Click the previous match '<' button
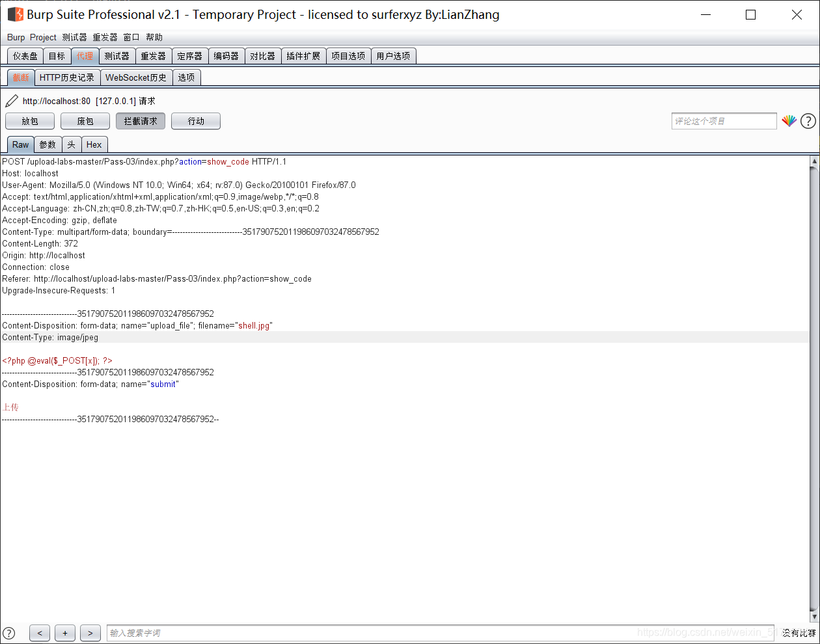The image size is (820, 644). 40,633
